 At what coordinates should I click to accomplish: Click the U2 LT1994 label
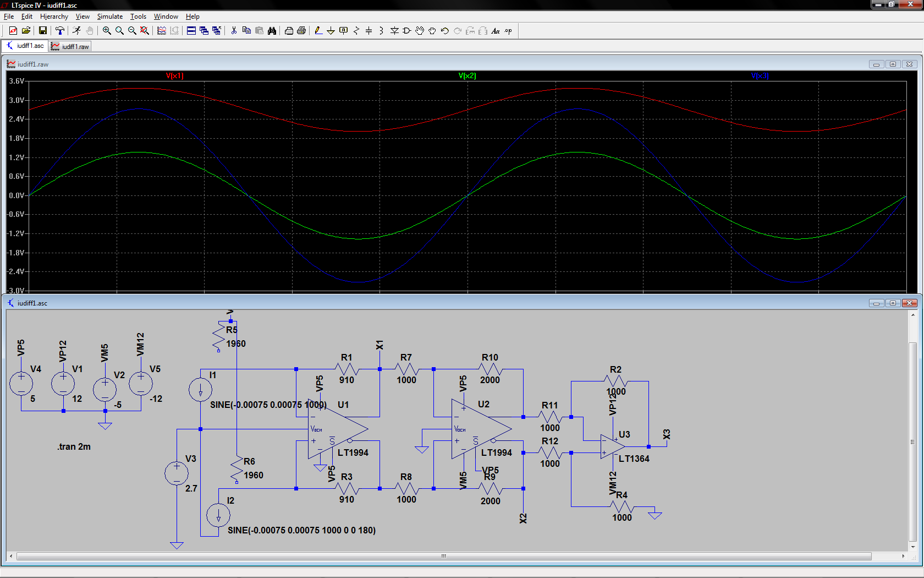pyautogui.click(x=497, y=452)
